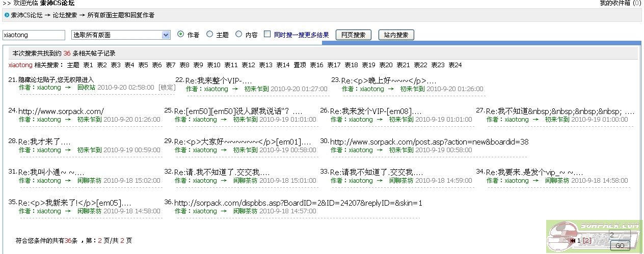Image resolution: width=644 pixels, height=254 pixels.
Task: Enable the 同时搜一搜更多结果 checkbox
Action: point(267,35)
